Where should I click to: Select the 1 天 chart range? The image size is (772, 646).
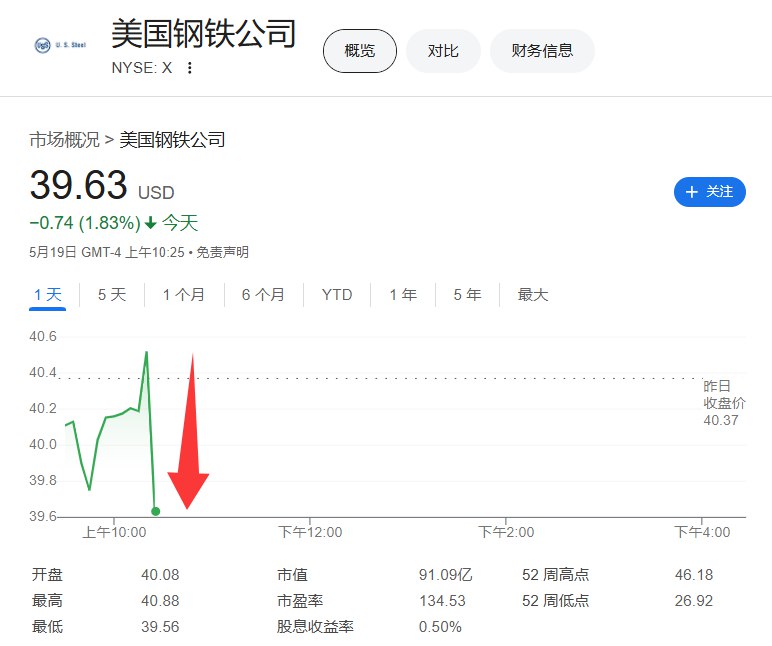[x=48, y=295]
